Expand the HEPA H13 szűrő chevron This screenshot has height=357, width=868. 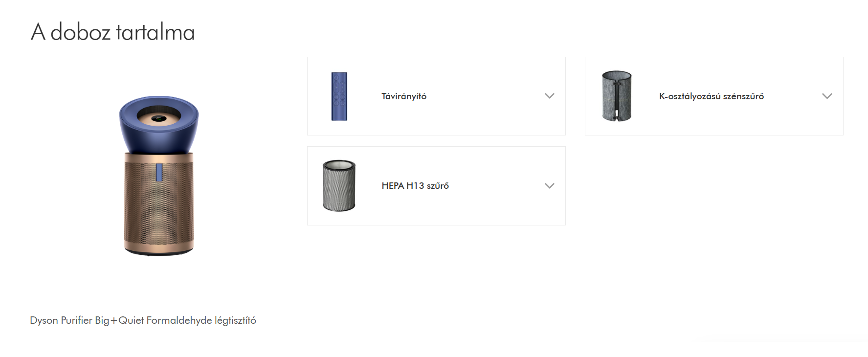(549, 186)
